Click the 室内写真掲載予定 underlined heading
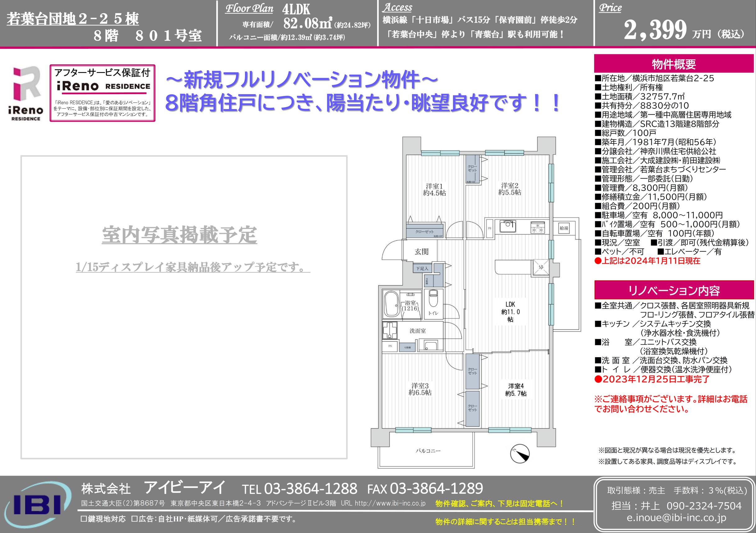Screen dimensions: 756x533 179,235
